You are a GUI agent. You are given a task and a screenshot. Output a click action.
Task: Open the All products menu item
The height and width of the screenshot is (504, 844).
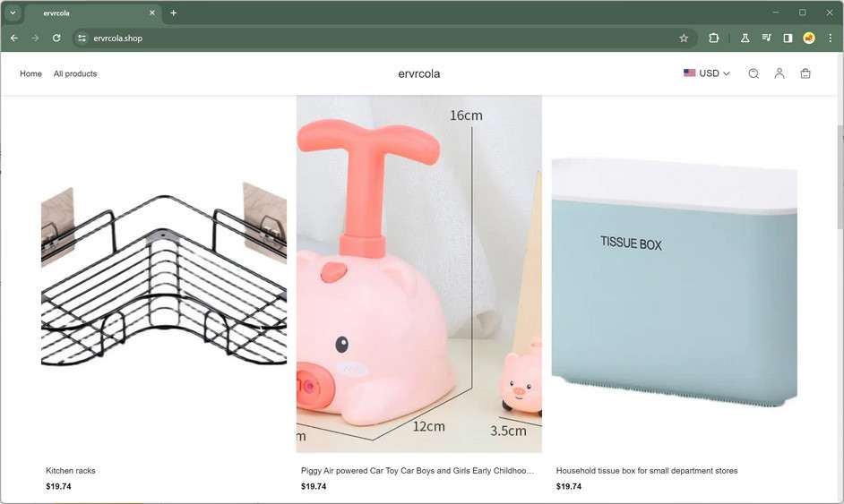pyautogui.click(x=75, y=73)
